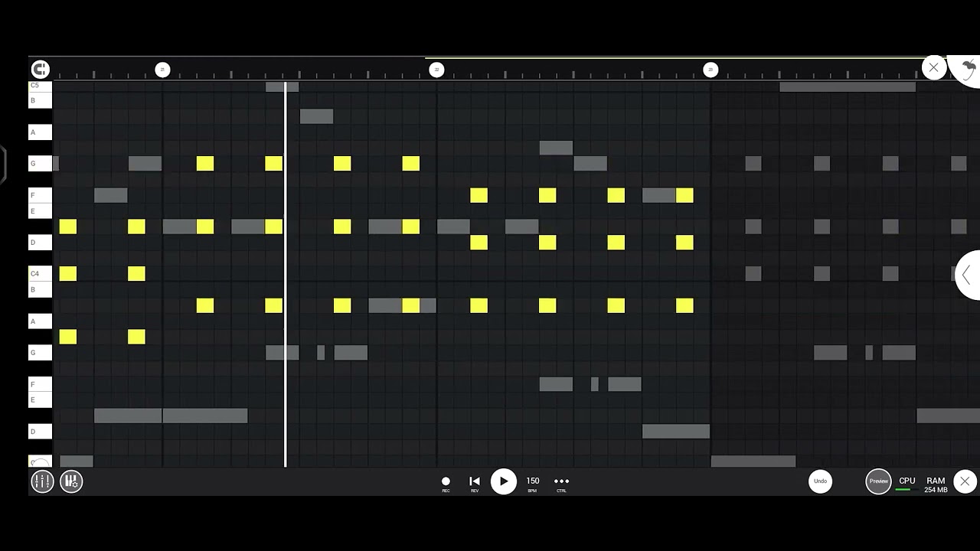Viewport: 980px width, 551px height.
Task: Tap the B key just below C4
Action: tap(40, 290)
